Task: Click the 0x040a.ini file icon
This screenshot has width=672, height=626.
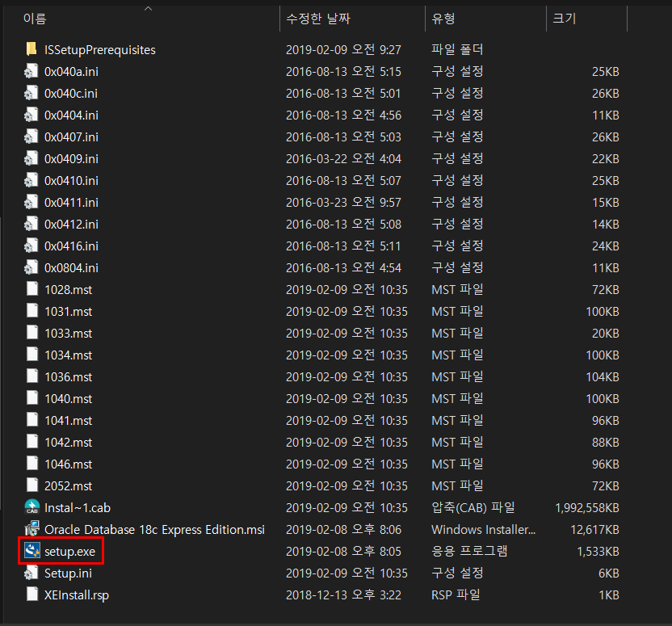Action: click(31, 71)
